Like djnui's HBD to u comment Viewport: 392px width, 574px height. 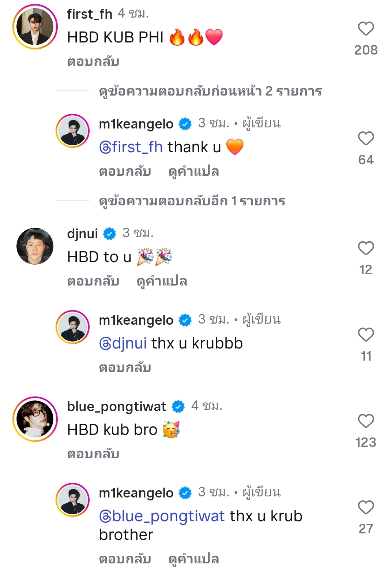(366, 249)
